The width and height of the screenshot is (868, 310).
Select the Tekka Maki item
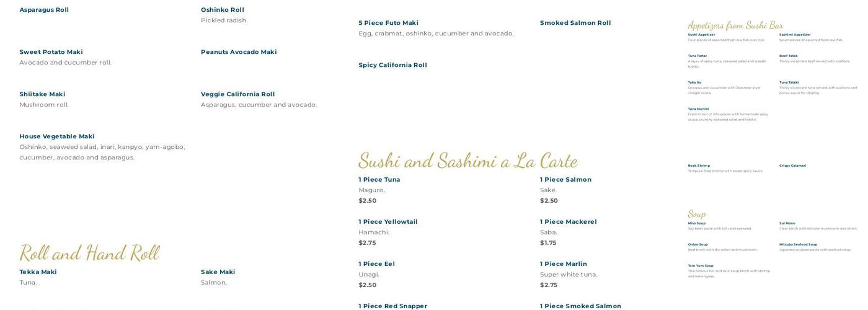coord(38,272)
